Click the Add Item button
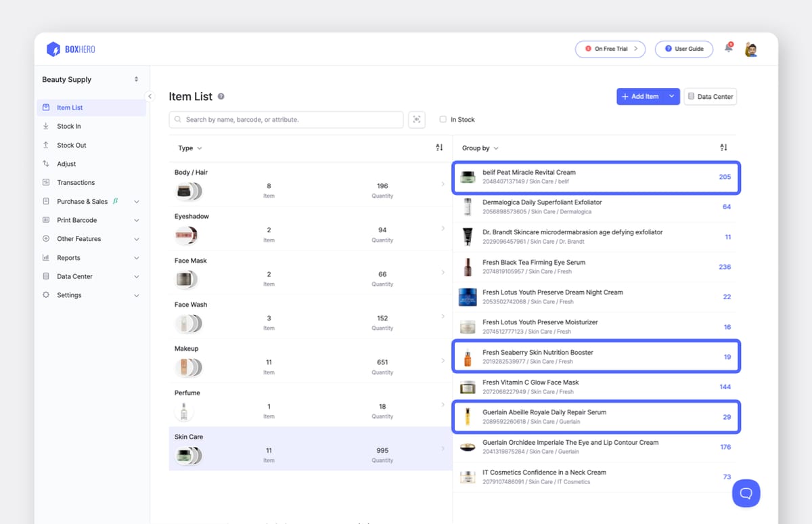This screenshot has height=524, width=812. coord(642,96)
